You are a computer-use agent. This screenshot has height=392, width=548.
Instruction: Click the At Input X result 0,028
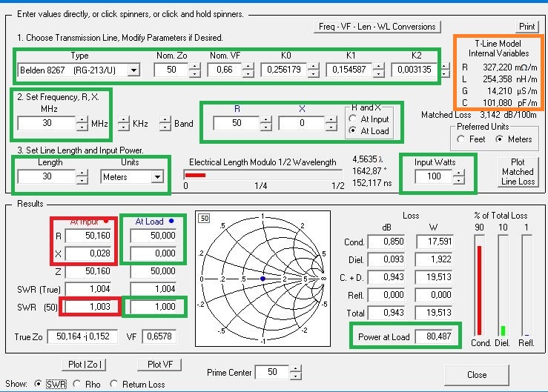click(x=88, y=253)
